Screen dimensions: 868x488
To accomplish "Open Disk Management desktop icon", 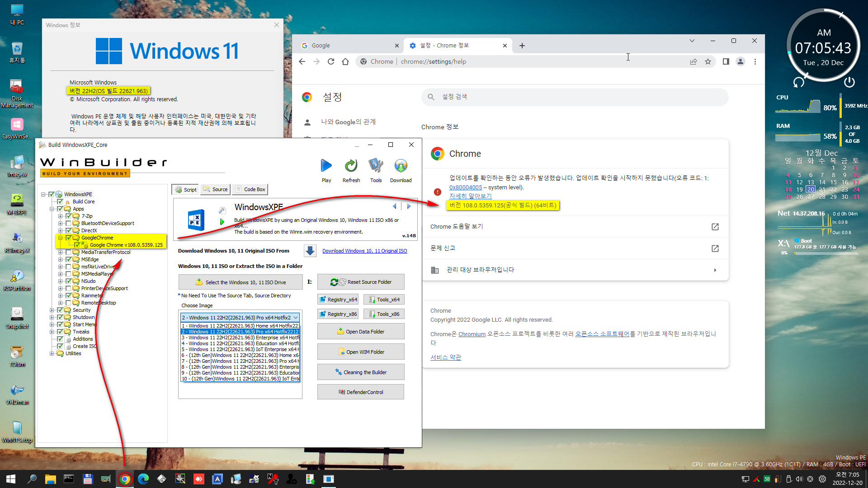I will point(17,94).
